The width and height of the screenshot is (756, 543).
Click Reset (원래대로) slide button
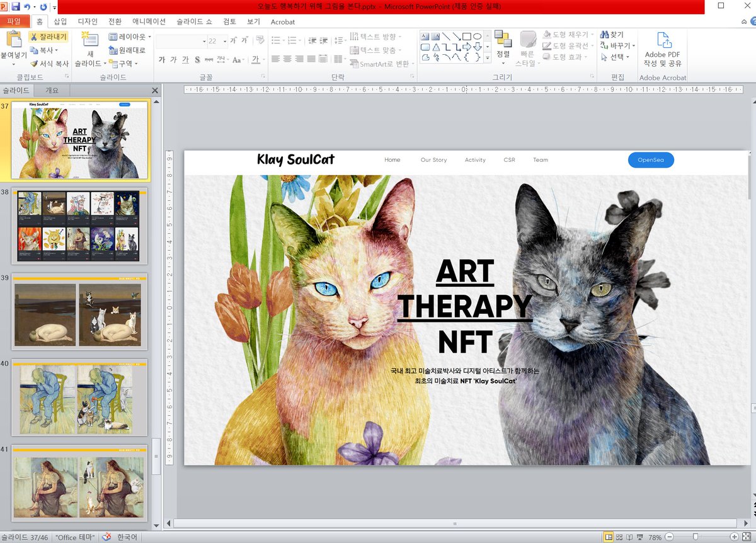coord(128,50)
